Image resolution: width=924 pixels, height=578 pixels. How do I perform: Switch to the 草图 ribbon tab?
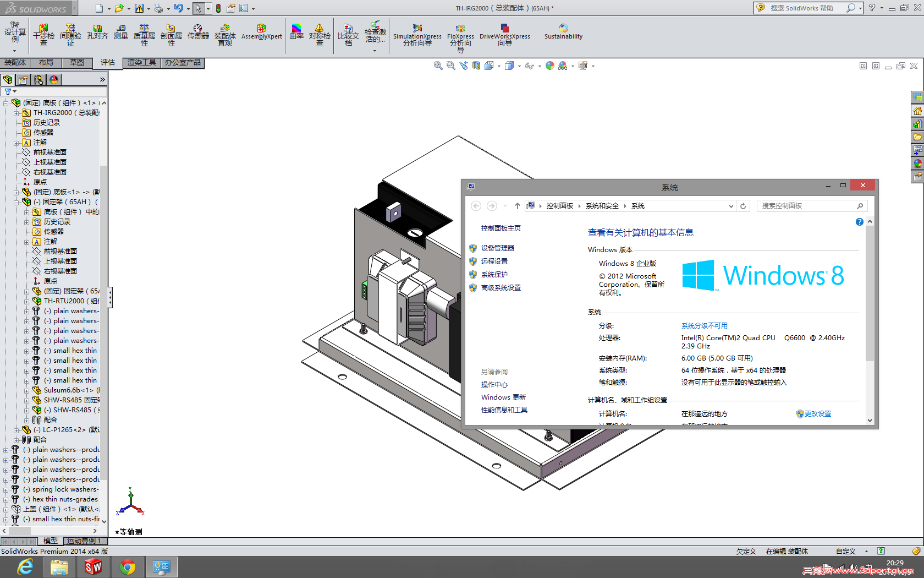(x=77, y=63)
